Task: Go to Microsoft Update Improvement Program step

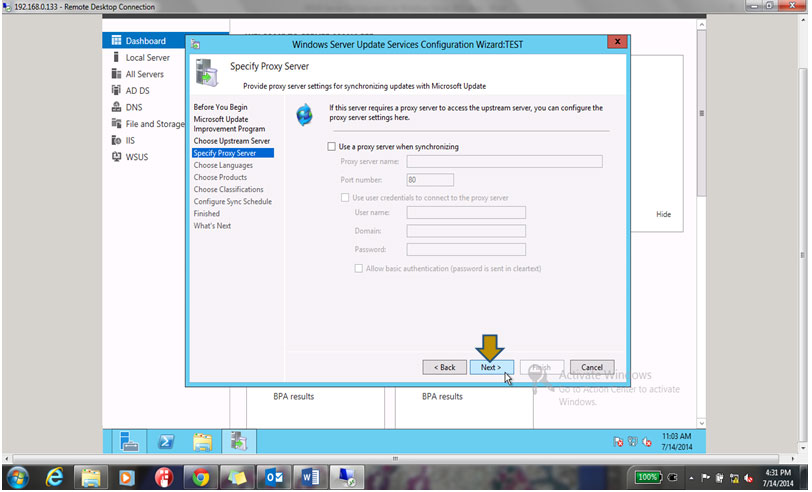Action: 229,124
